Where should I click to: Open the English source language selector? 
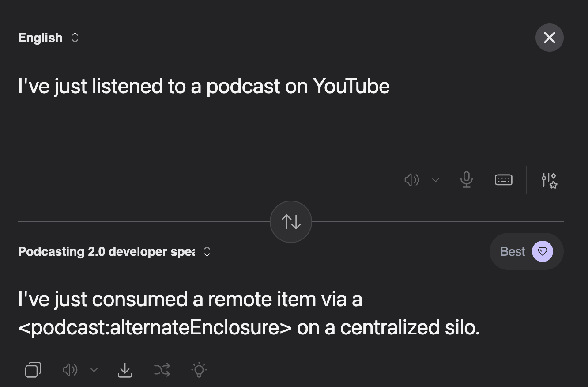(40, 38)
